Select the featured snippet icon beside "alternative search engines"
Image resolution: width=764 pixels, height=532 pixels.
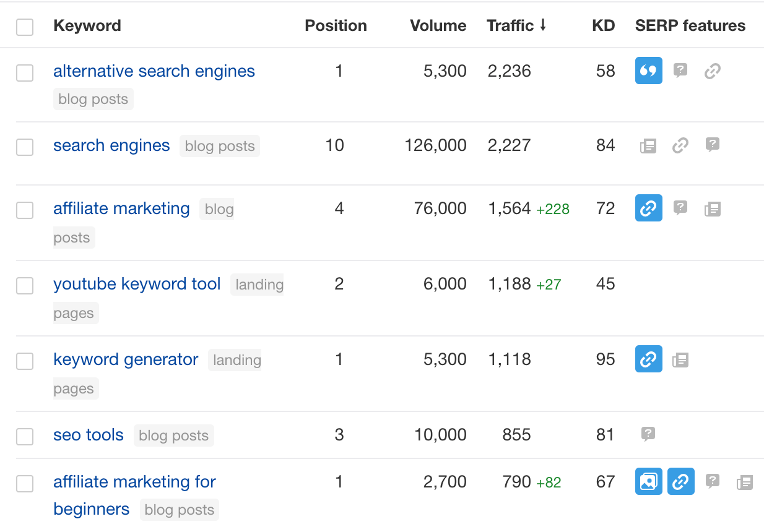648,71
